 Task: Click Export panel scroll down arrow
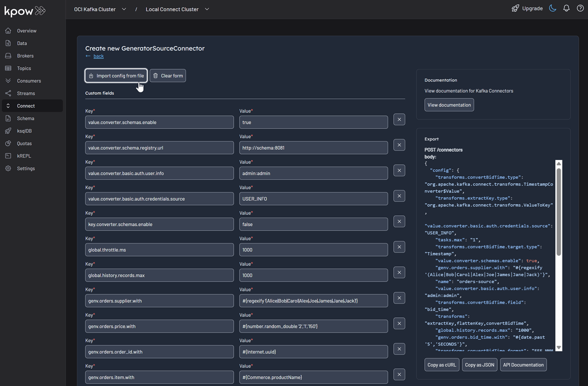(x=559, y=347)
